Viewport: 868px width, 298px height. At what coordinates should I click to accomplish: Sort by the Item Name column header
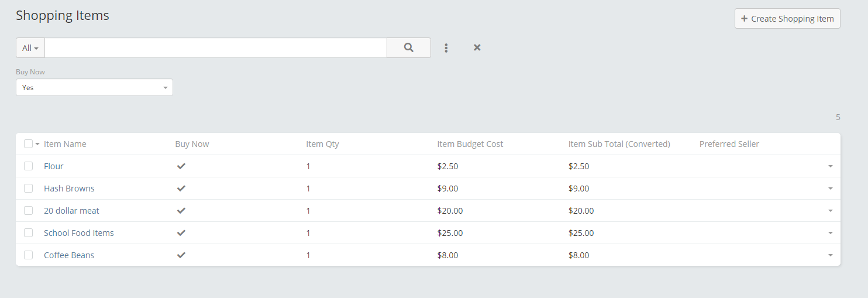65,144
